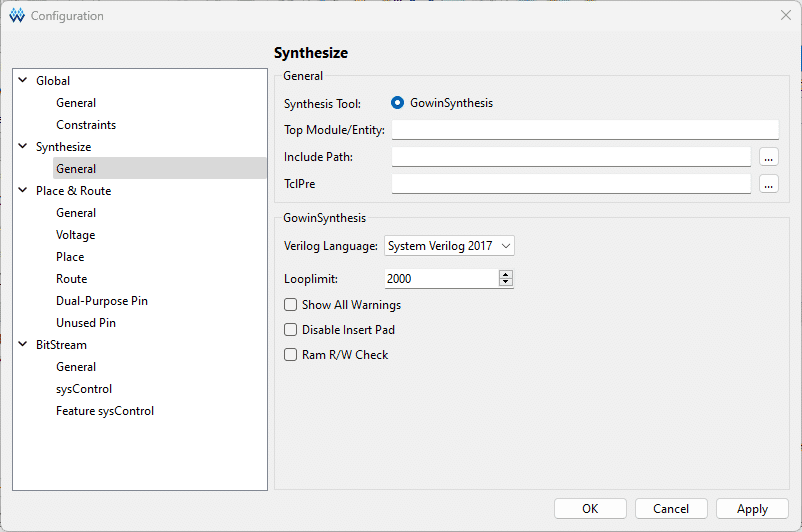Click the Top Module/Entity input field

tap(585, 130)
